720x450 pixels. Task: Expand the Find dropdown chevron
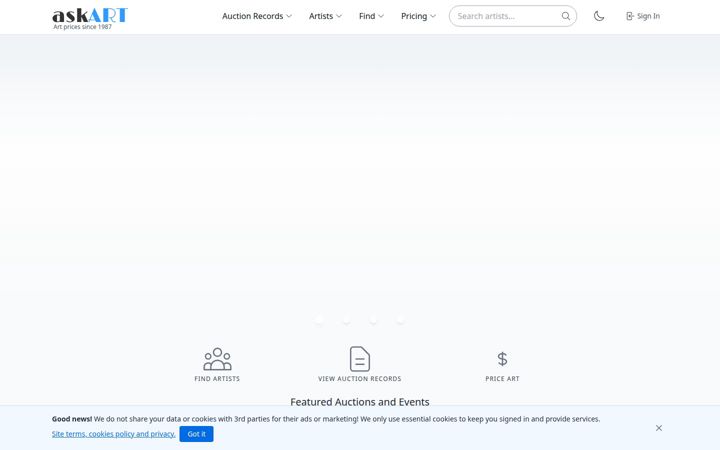click(381, 16)
